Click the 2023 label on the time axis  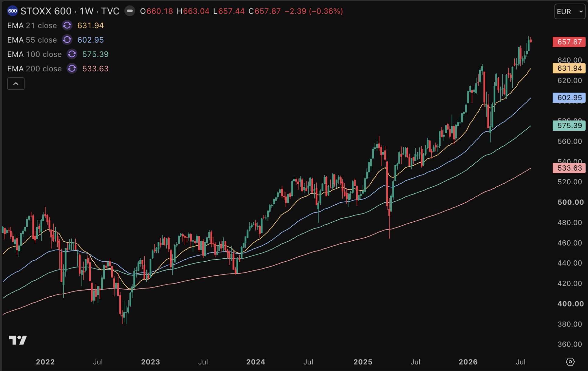point(151,362)
